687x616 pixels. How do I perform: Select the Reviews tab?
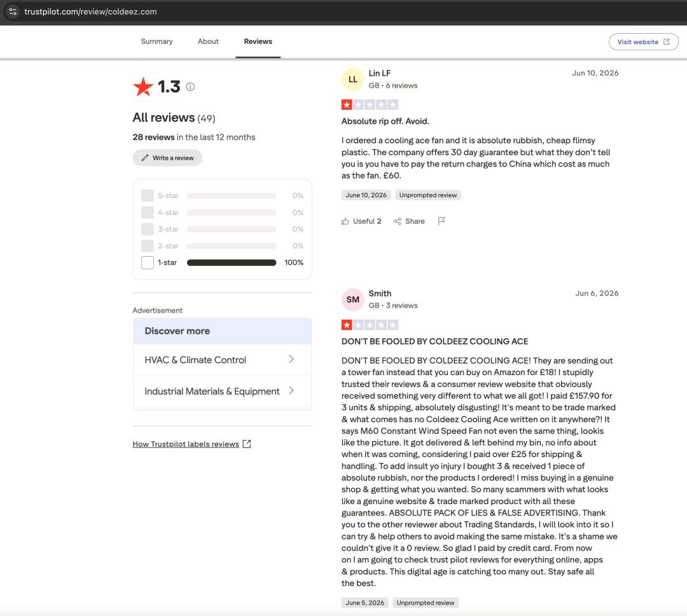[x=258, y=41]
